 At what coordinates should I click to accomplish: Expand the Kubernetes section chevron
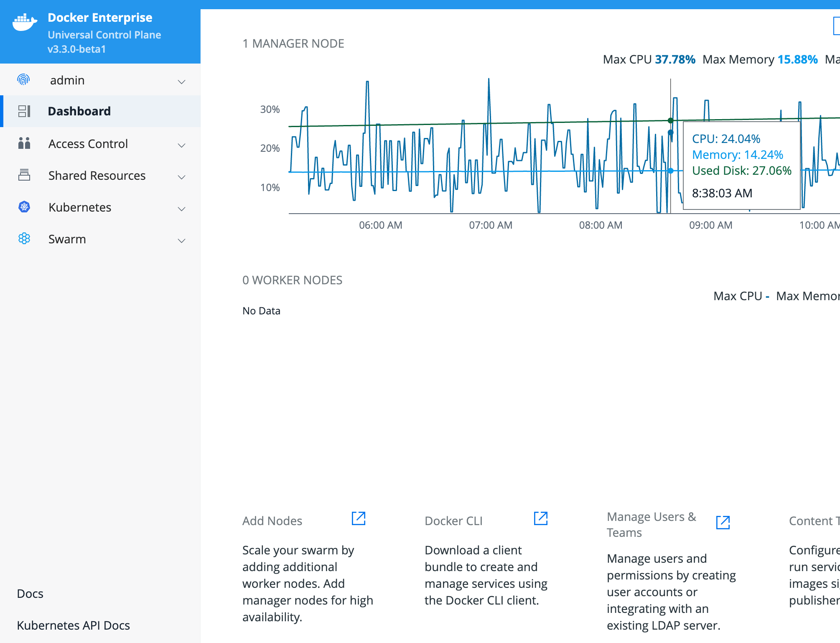coord(181,209)
